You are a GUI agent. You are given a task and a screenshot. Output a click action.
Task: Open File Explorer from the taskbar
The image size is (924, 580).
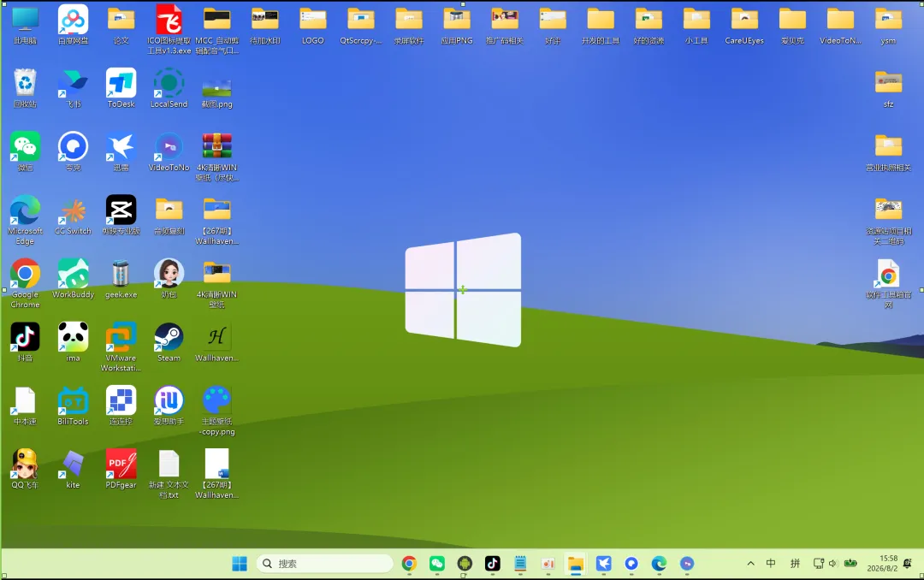tap(576, 564)
